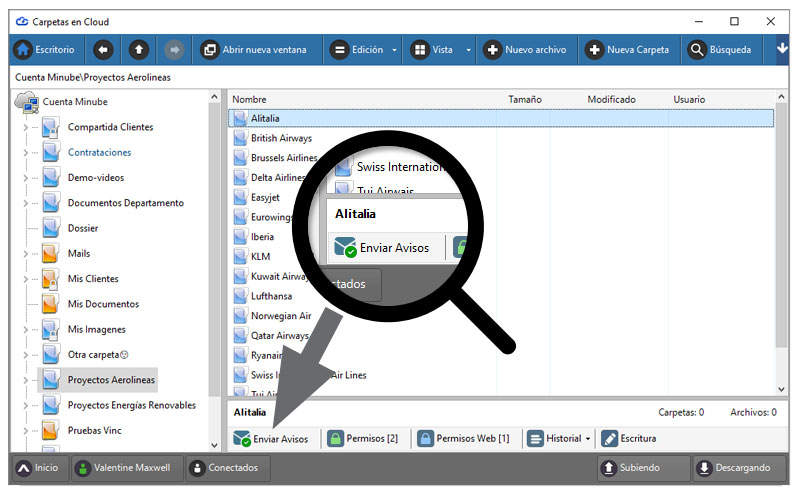Open Búsqueda search
The image size is (800, 493).
(719, 50)
